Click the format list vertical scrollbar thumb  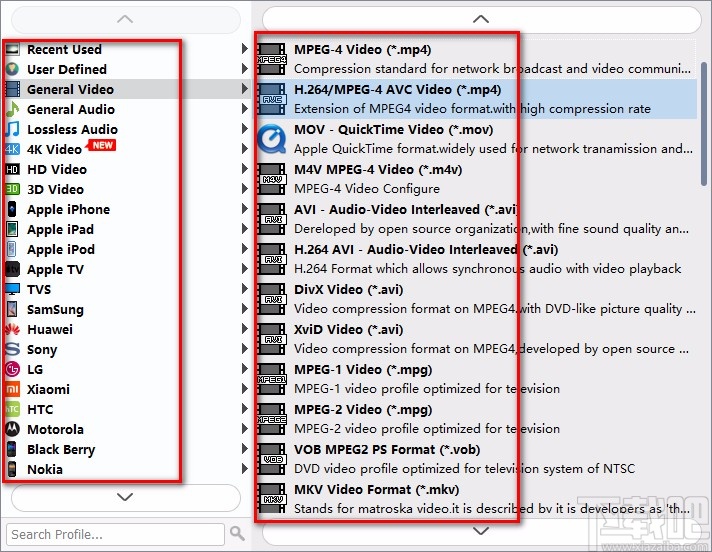pos(705,123)
